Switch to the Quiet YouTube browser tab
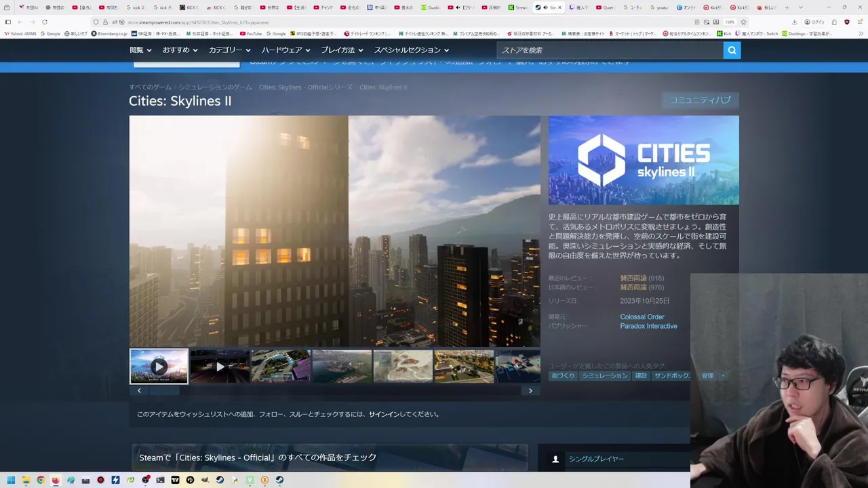 pos(606,7)
